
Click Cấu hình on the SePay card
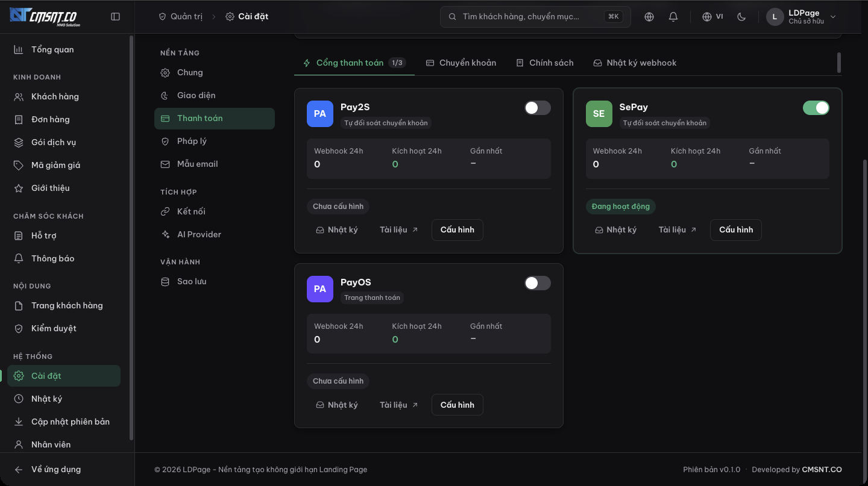[x=736, y=229]
